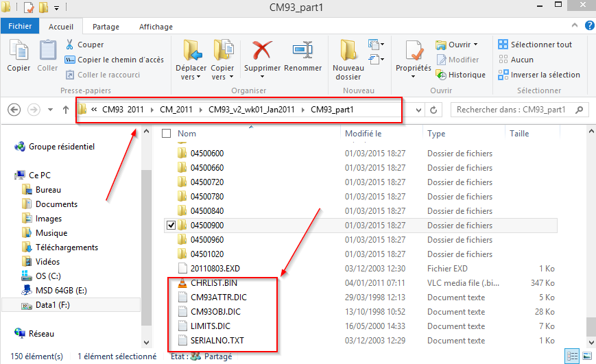Switch to large thumbnails view in status bar
The height and width of the screenshot is (364, 596).
[585, 356]
